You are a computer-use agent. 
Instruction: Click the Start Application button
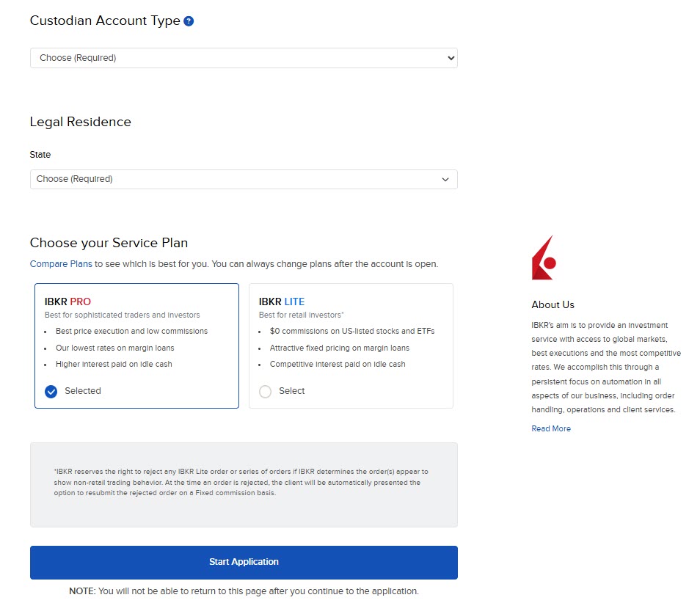pos(244,562)
